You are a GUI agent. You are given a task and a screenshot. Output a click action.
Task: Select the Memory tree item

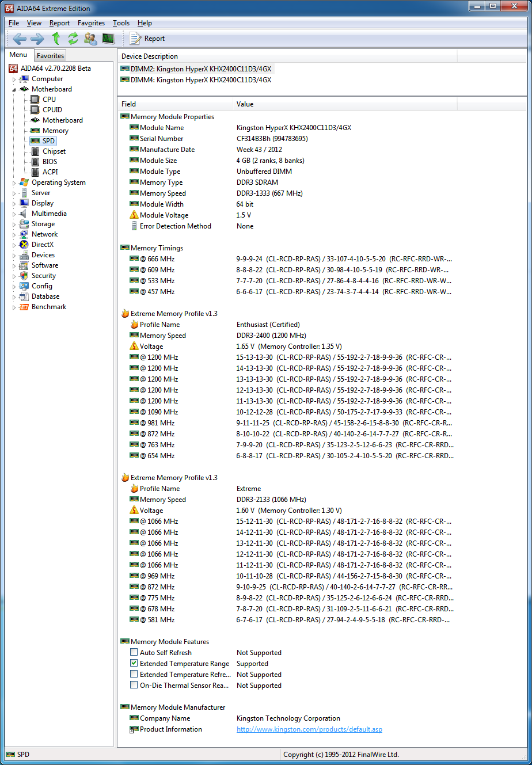click(55, 131)
